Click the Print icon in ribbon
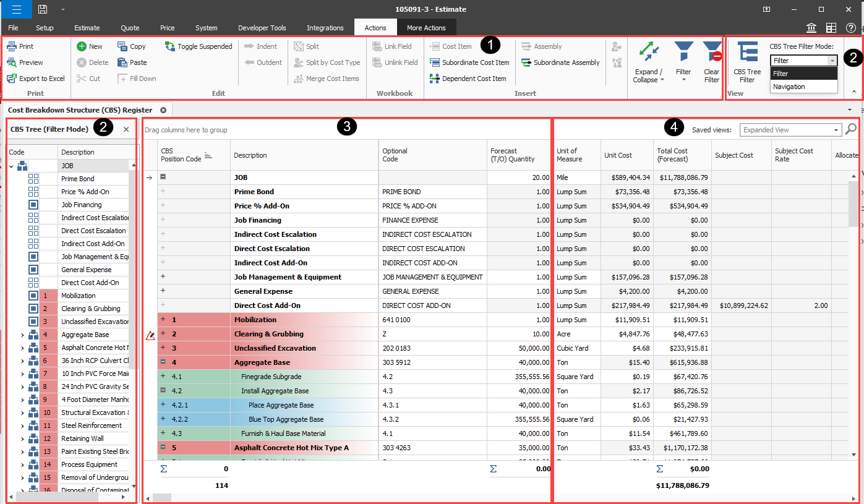This screenshot has height=504, width=864. (x=12, y=46)
